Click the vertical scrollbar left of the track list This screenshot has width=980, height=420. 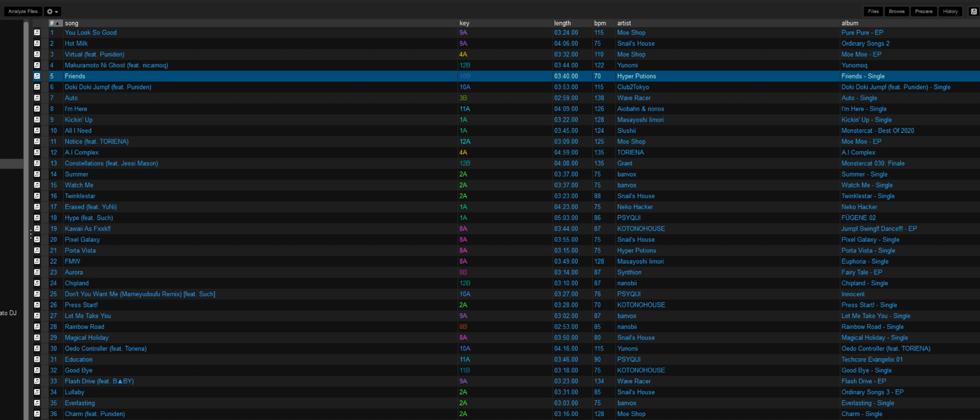click(26, 220)
